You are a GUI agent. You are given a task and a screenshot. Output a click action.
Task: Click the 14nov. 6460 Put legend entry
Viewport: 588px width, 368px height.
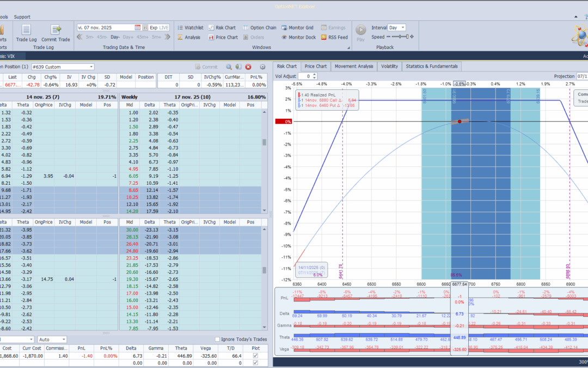326,106
